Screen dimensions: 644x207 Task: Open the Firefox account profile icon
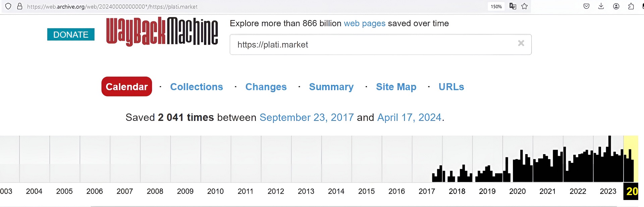click(616, 6)
